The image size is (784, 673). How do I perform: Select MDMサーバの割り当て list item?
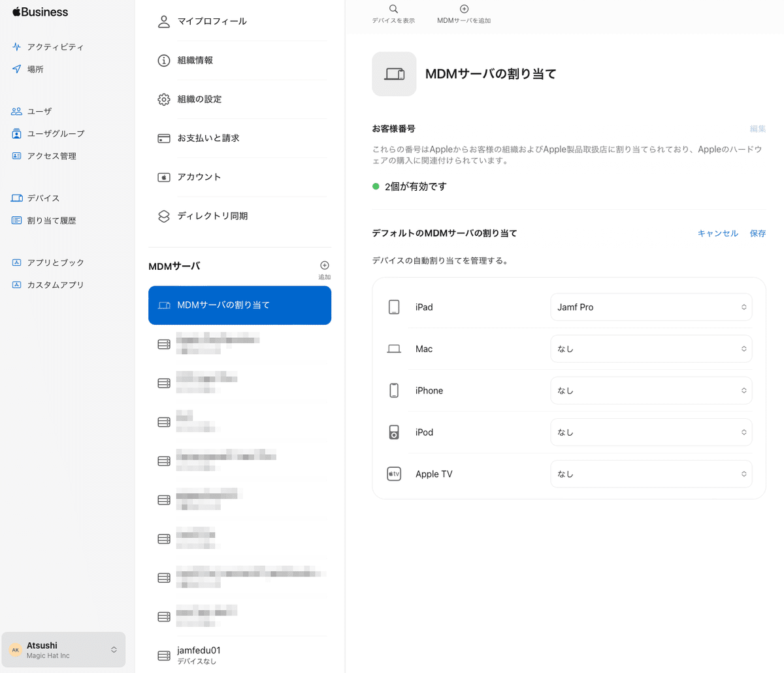coord(240,305)
